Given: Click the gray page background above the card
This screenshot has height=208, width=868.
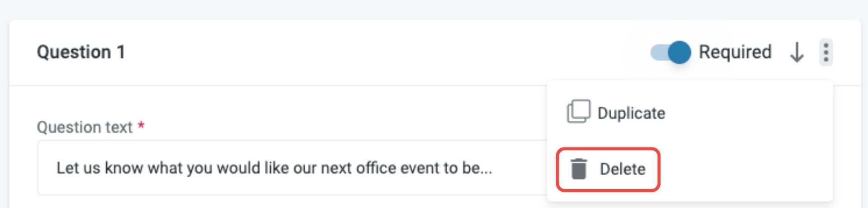Looking at the screenshot, I should coord(434,9).
